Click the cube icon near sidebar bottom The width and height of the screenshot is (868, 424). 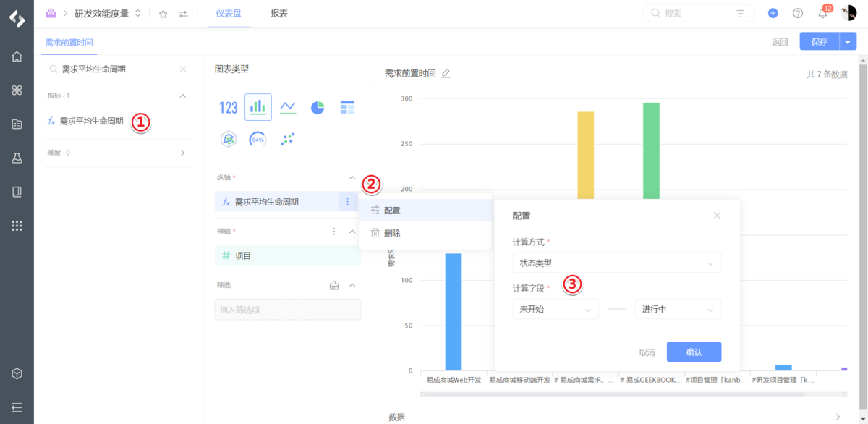(17, 373)
